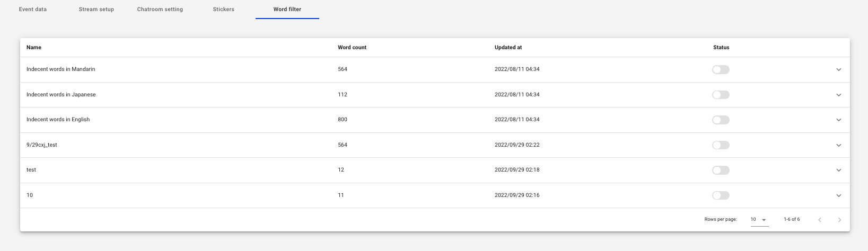Expand the Indecent words in Japanese row
The width and height of the screenshot is (868, 251).
[x=839, y=95]
